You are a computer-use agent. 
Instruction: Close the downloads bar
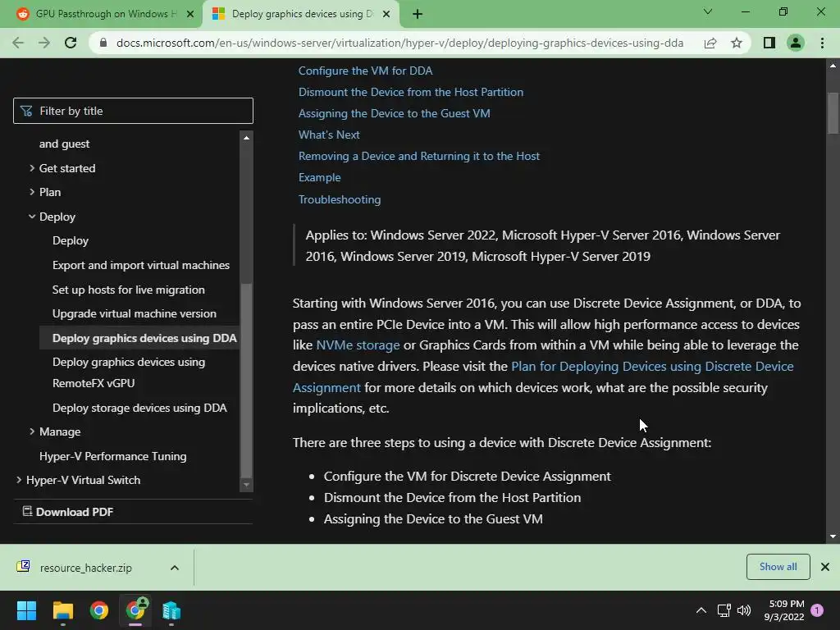825,567
